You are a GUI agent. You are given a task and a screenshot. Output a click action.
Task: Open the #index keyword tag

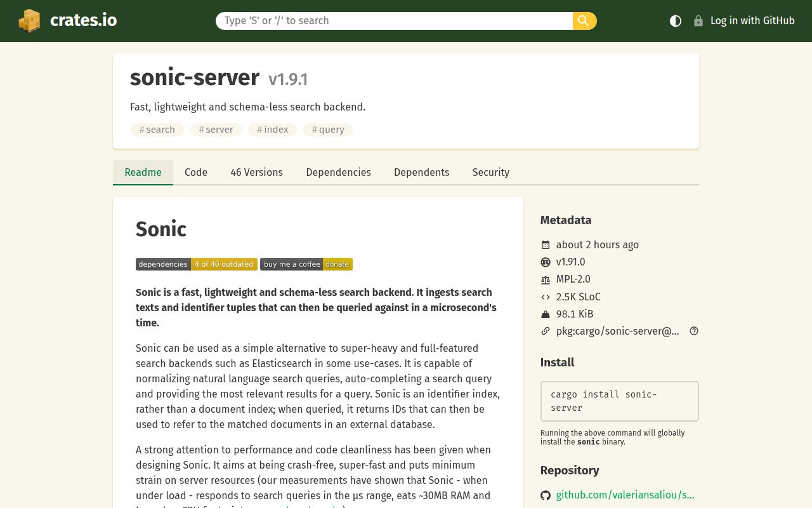[x=273, y=130]
